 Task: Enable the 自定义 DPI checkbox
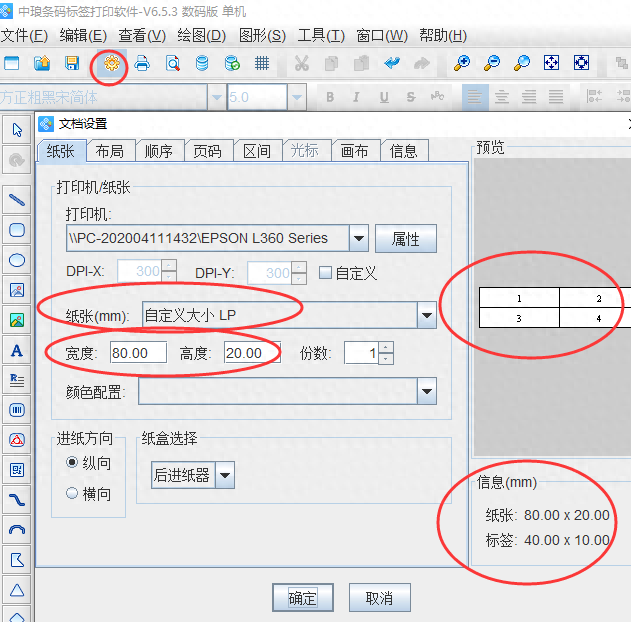click(325, 272)
